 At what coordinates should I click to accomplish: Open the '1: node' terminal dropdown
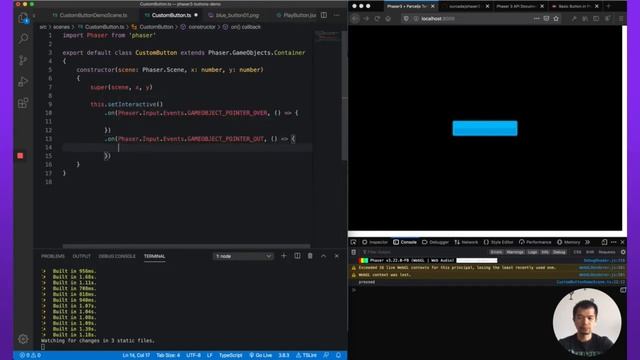[x=243, y=256]
